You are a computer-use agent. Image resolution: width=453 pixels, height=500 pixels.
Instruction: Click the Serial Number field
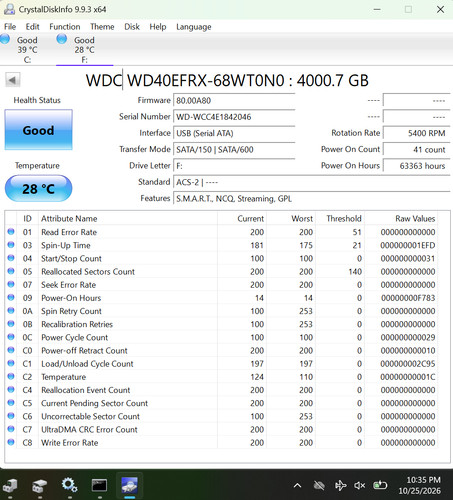pos(234,117)
